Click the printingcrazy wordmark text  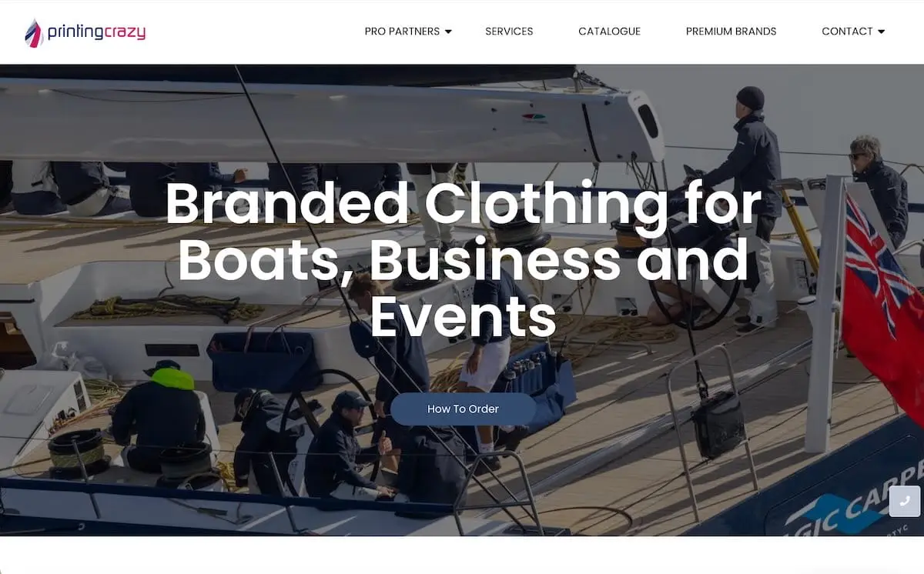click(96, 32)
